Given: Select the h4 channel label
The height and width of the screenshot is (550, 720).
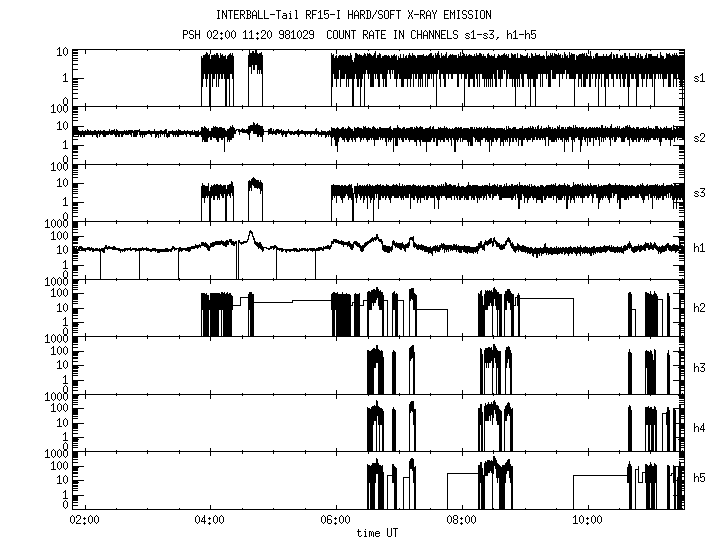Looking at the screenshot, I should click(701, 423).
